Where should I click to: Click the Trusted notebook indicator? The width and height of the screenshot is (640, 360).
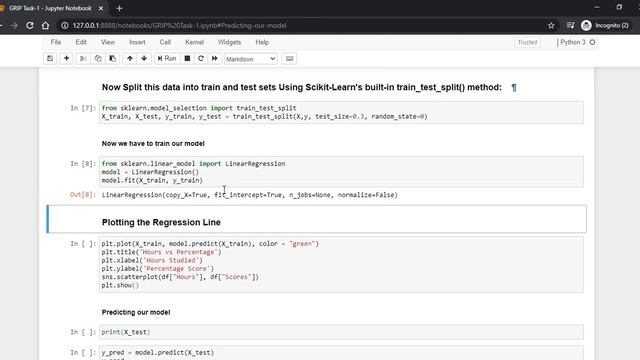[x=527, y=42]
